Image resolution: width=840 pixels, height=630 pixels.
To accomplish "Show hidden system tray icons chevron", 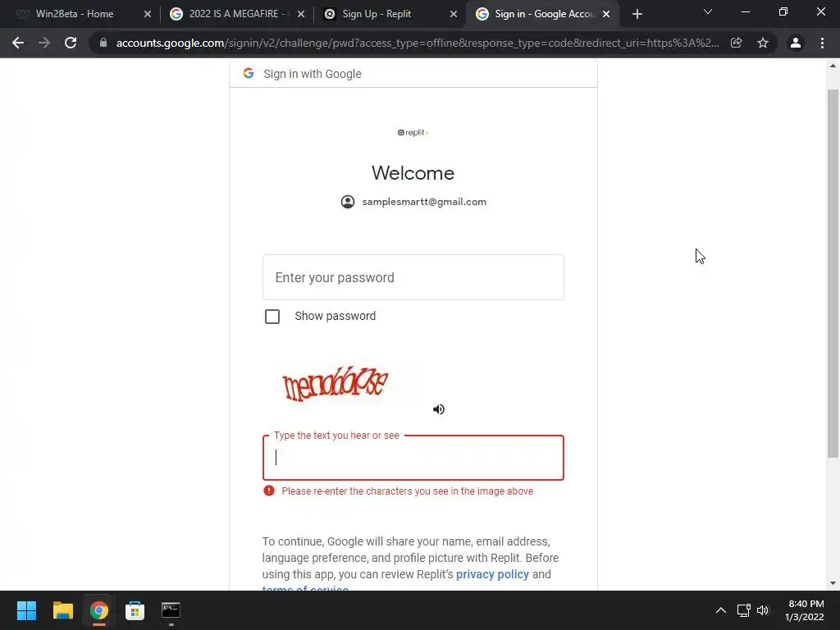I will [x=721, y=610].
